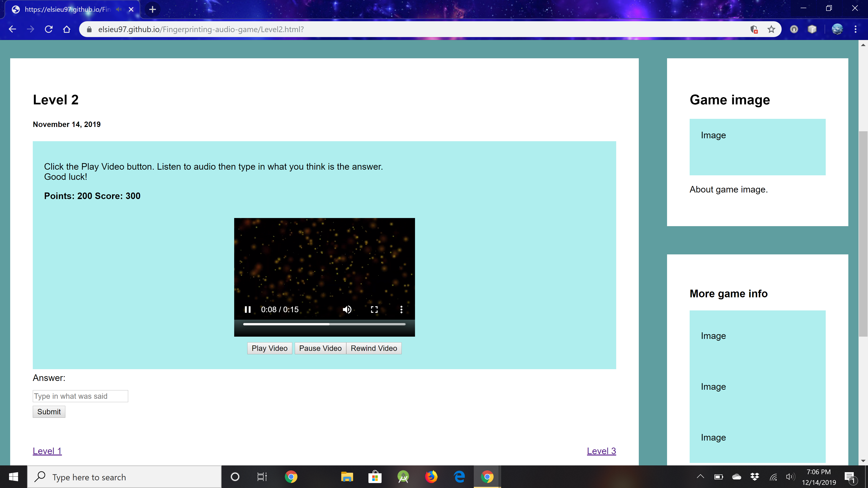Open Chrome's three-dot menu

855,29
